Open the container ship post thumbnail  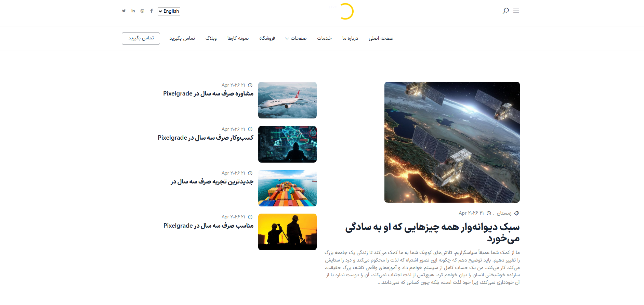287,188
